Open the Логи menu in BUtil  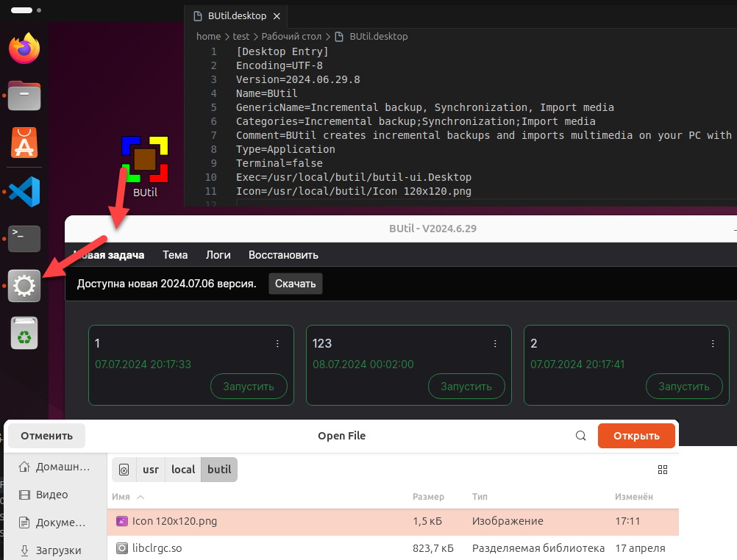(x=218, y=255)
